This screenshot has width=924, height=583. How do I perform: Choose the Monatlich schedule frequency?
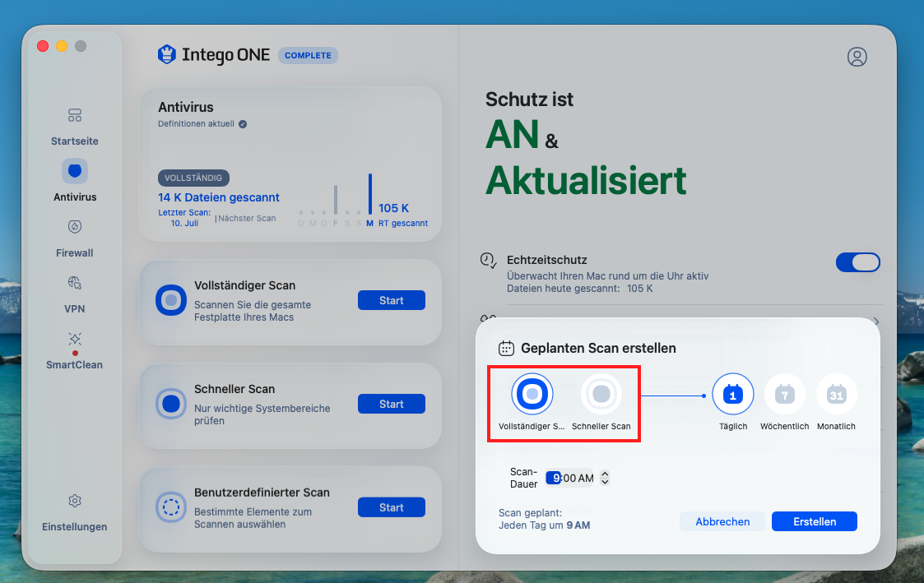[x=836, y=394]
